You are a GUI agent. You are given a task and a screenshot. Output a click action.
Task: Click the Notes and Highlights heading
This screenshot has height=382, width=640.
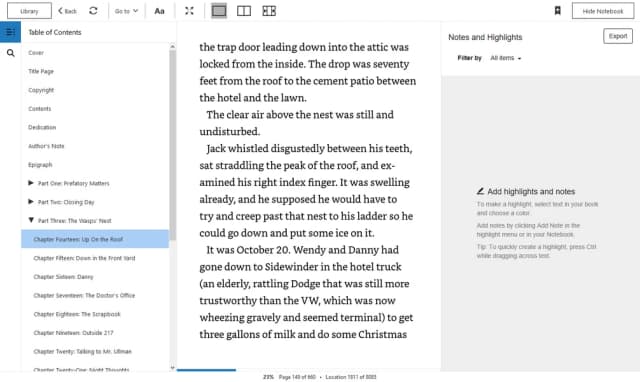click(x=485, y=37)
